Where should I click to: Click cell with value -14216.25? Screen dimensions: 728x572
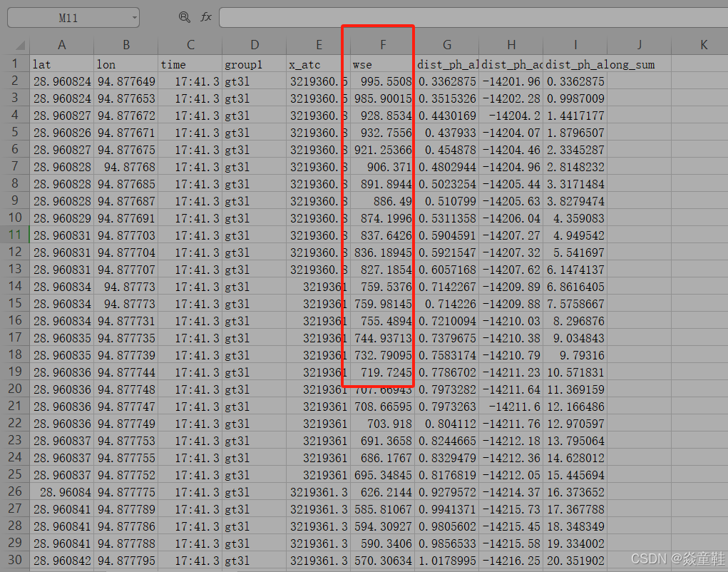coord(511,561)
